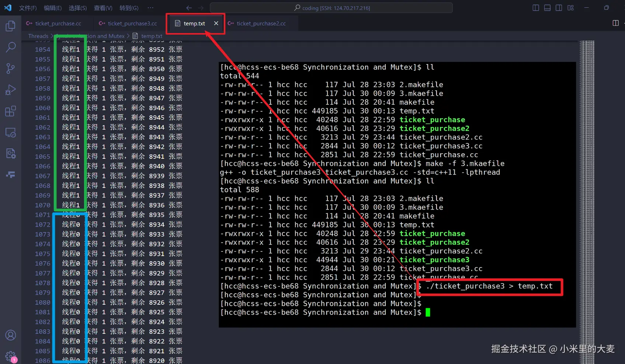Click the editor line ending 剩余 8947 张票
Viewport: 625px width, 364px height.
(122, 98)
